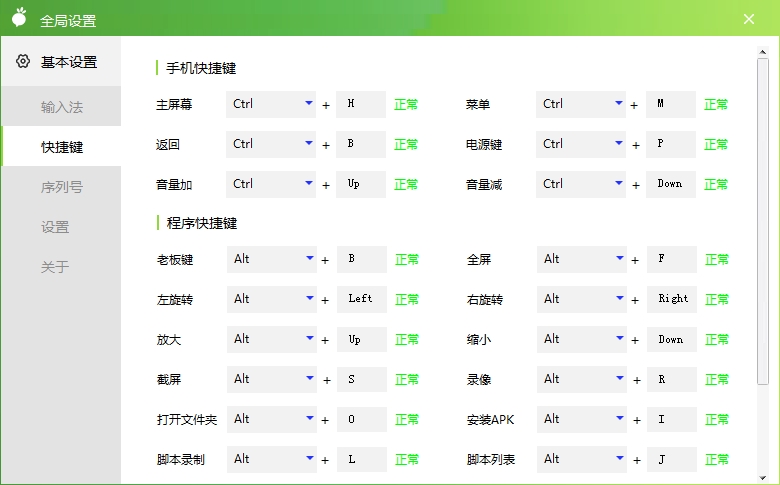Open the 输入法 settings tab
The image size is (780, 485).
point(61,107)
